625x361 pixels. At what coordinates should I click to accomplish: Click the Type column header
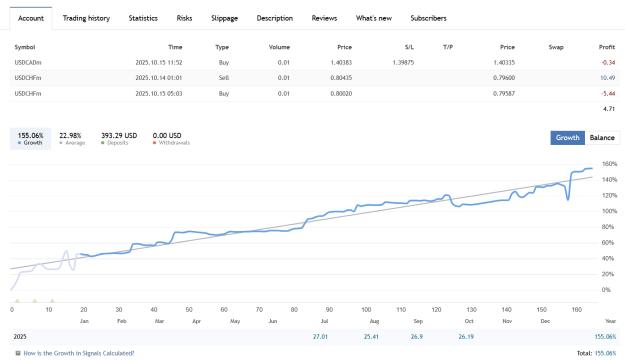[222, 47]
